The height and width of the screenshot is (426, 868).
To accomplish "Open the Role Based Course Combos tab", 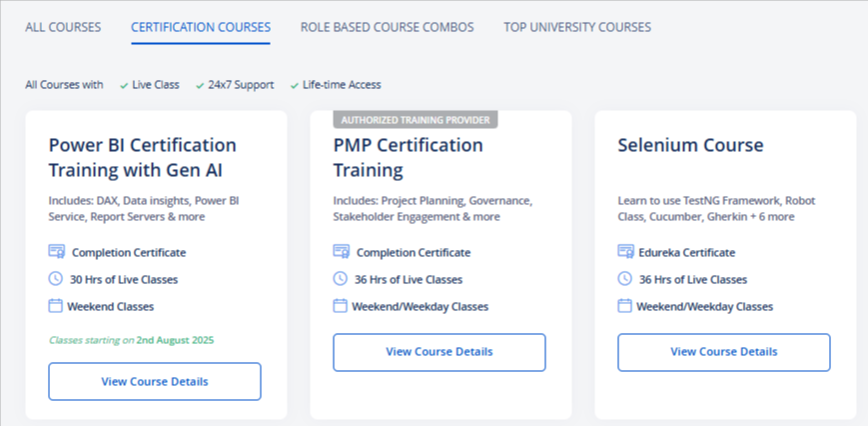I will click(x=387, y=27).
